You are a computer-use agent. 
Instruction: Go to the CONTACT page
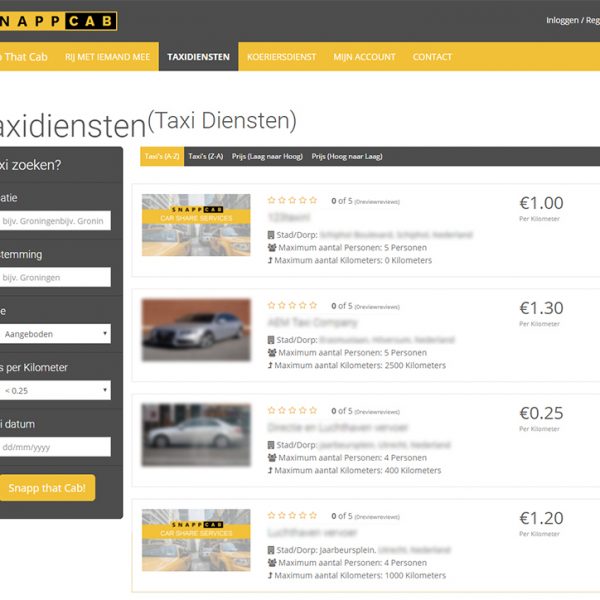tap(432, 57)
